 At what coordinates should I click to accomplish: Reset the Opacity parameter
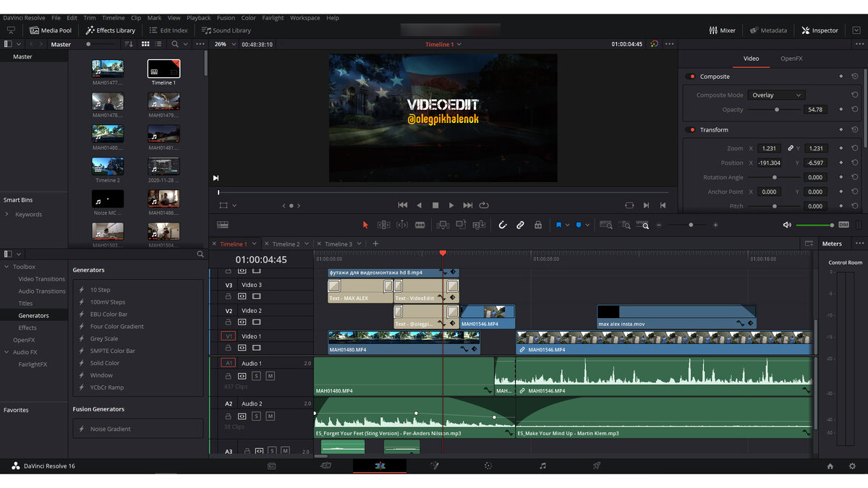[x=854, y=110]
